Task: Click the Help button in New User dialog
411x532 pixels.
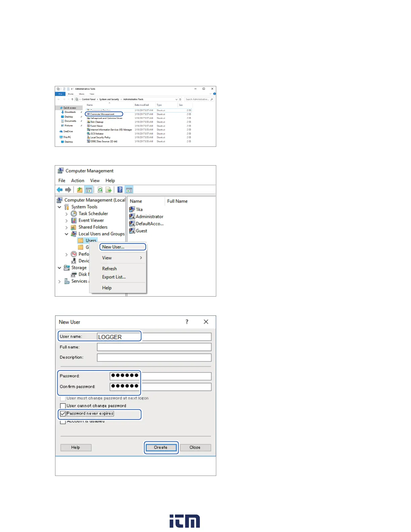Action: coord(76,447)
